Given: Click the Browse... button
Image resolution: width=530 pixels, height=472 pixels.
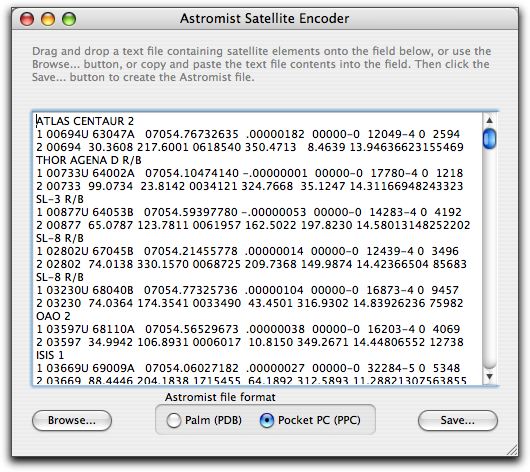Looking at the screenshot, I should tap(72, 420).
